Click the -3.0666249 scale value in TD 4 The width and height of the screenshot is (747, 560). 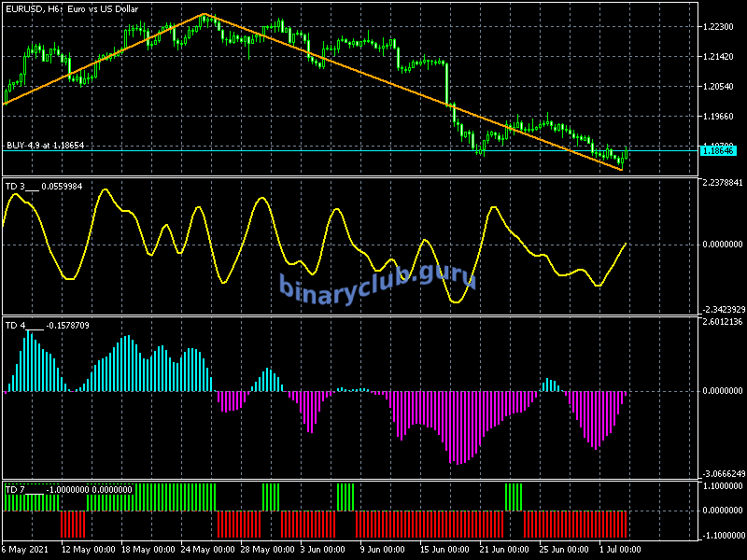(723, 474)
